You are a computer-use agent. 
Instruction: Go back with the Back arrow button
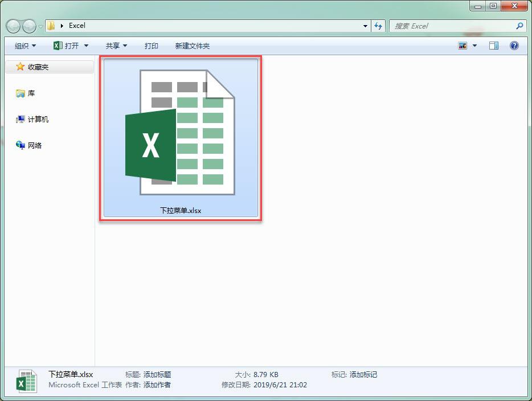coord(14,26)
